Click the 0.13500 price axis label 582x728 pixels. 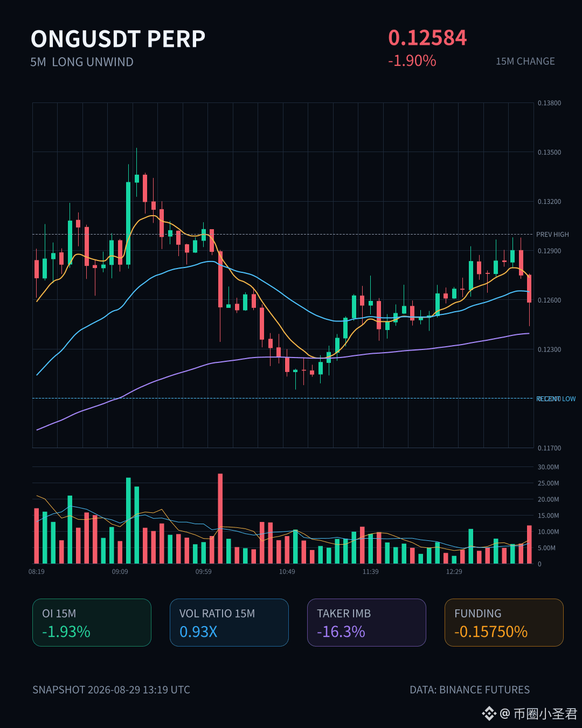[x=549, y=152]
